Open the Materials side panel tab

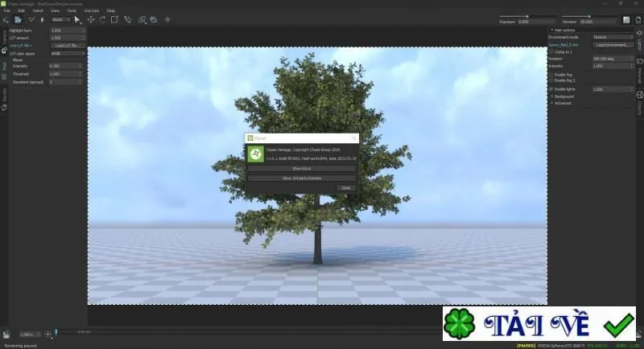point(639,71)
